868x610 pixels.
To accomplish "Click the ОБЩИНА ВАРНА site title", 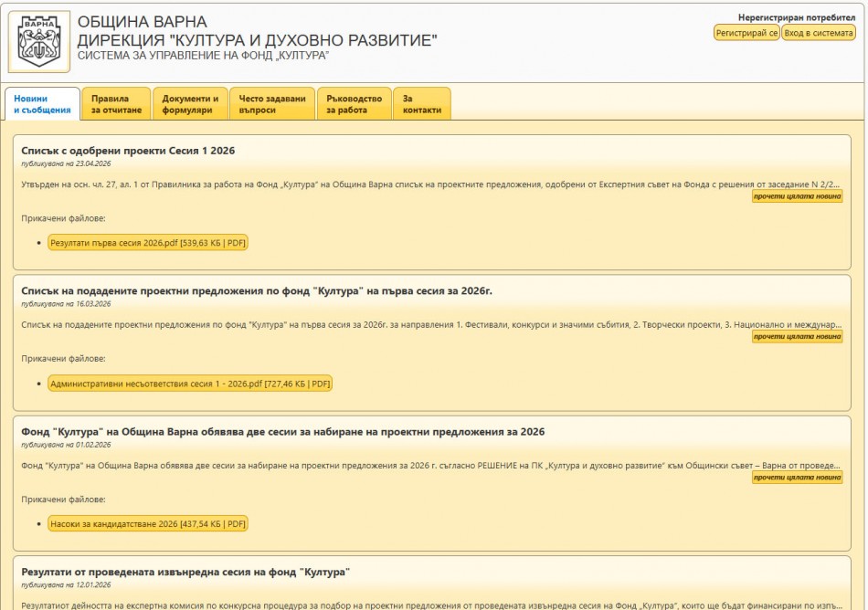I will (x=142, y=22).
